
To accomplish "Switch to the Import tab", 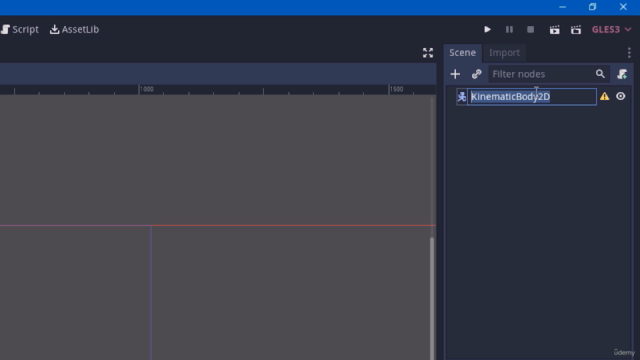I will click(x=504, y=53).
